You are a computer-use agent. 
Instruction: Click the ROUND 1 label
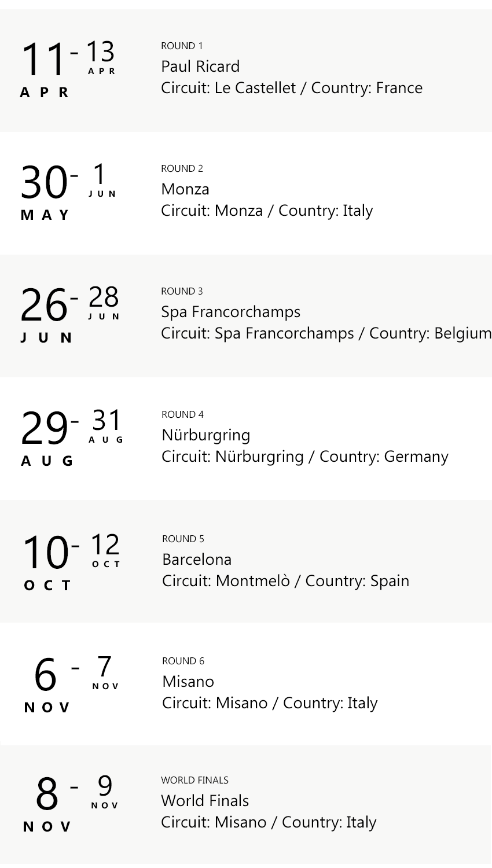click(182, 46)
